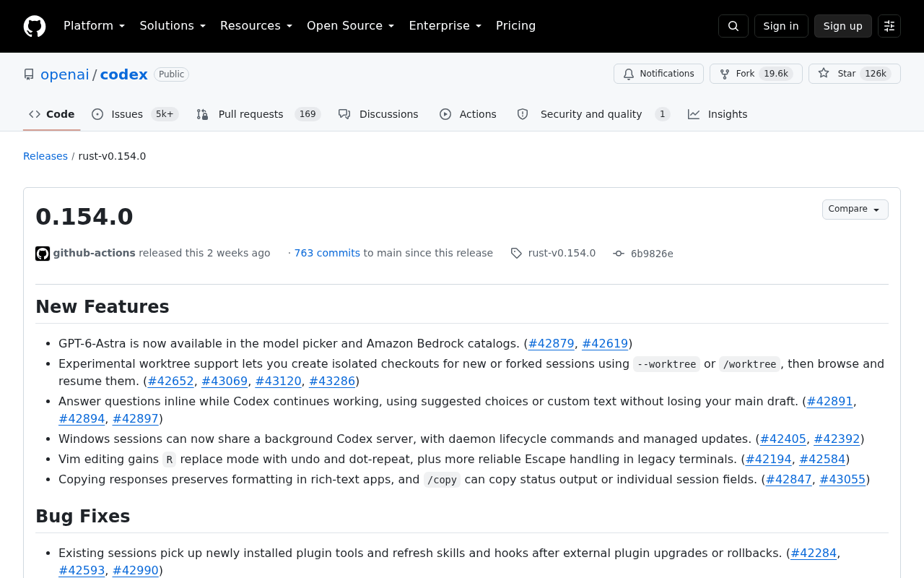
Task: Click the repository icon beside openai
Action: (29, 74)
